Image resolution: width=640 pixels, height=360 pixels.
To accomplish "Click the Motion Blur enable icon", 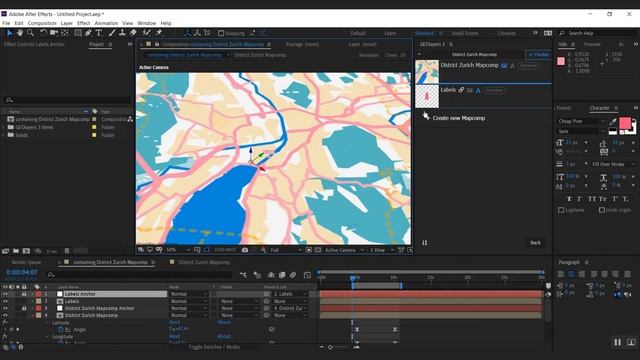I will (293, 275).
